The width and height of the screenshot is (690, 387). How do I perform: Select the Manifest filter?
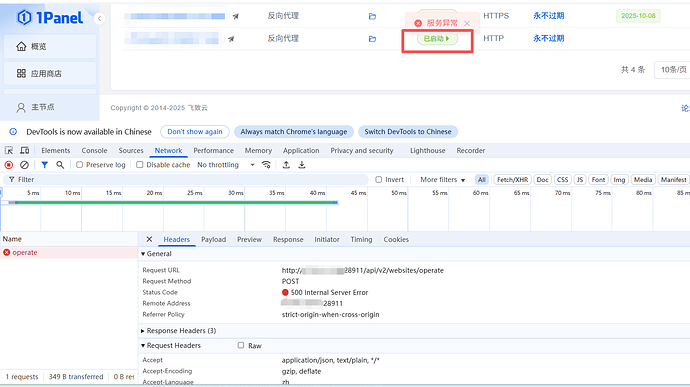(673, 180)
